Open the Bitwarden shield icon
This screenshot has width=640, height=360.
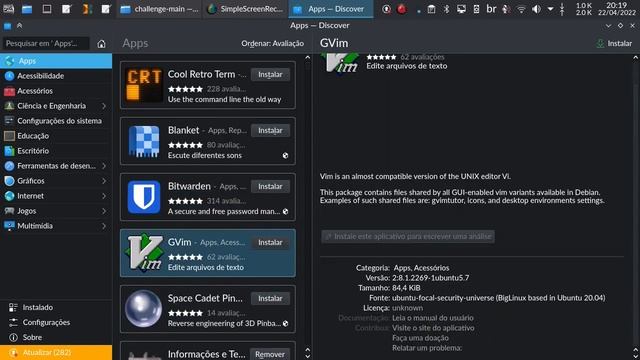tap(144, 197)
